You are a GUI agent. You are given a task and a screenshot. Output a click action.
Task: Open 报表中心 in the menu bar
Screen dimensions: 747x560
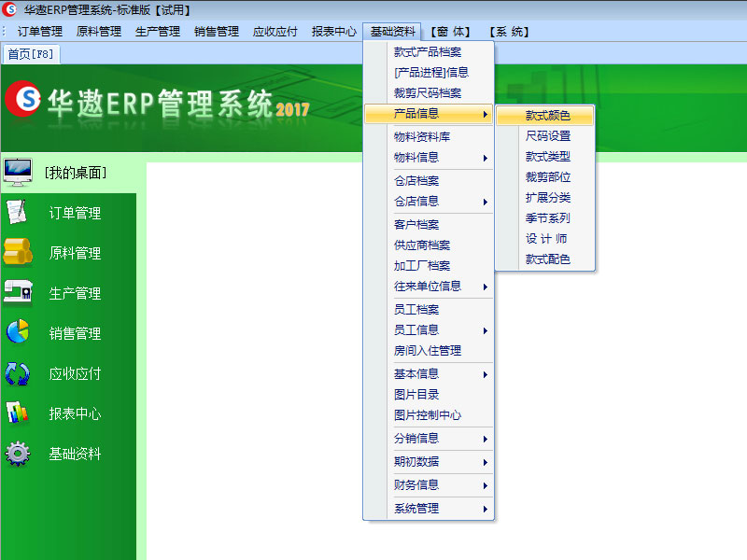334,32
